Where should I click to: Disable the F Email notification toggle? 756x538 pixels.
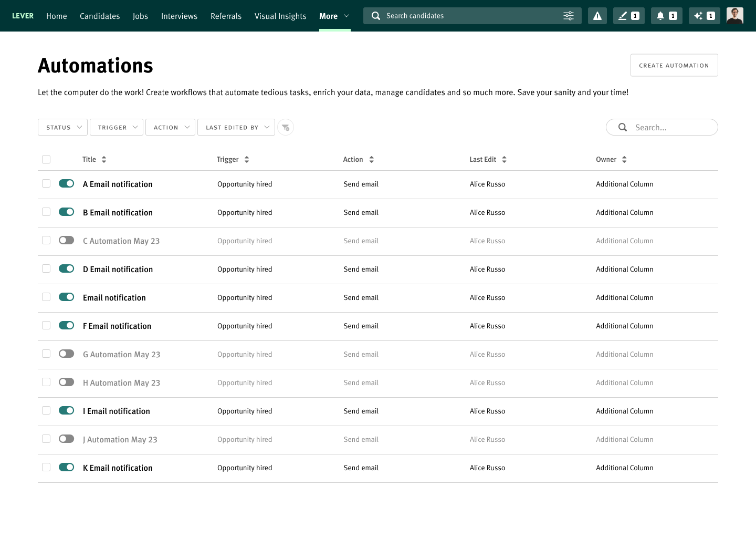point(67,325)
